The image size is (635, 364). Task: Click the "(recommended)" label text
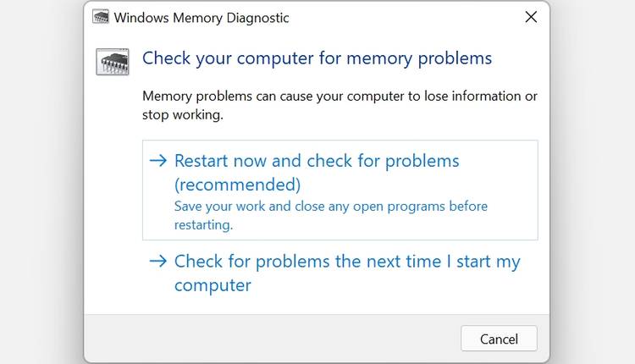coord(237,185)
